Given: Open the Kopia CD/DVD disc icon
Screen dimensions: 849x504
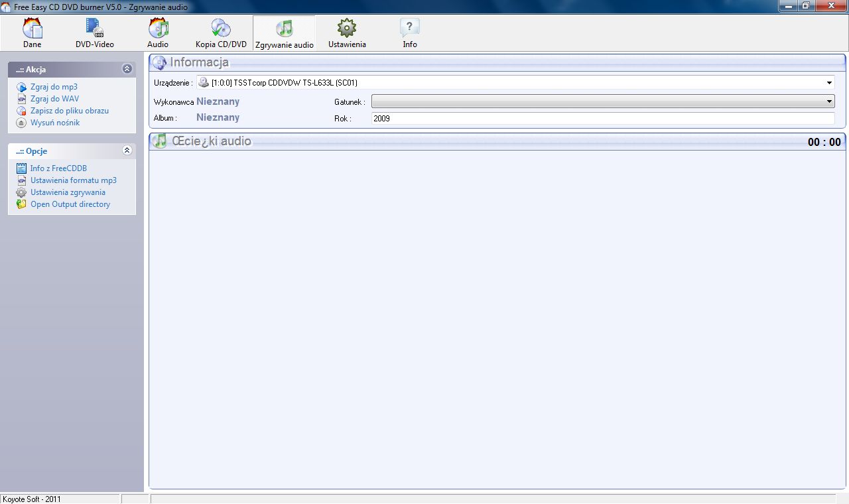Looking at the screenshot, I should coord(221,28).
